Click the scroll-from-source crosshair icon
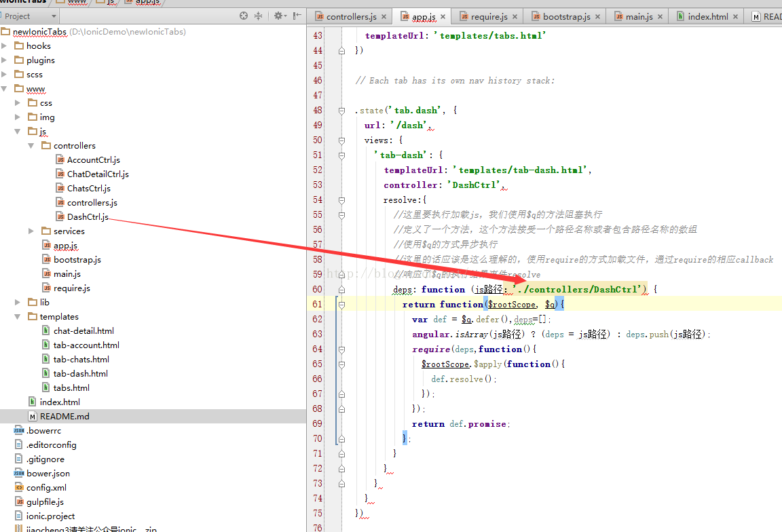This screenshot has height=532, width=782. pyautogui.click(x=244, y=16)
